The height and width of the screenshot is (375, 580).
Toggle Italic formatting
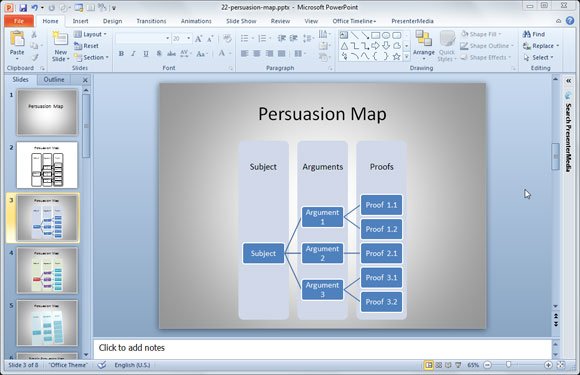[x=133, y=54]
